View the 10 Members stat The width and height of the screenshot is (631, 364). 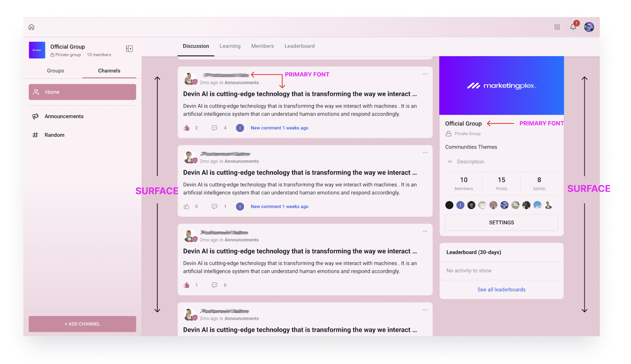click(464, 184)
